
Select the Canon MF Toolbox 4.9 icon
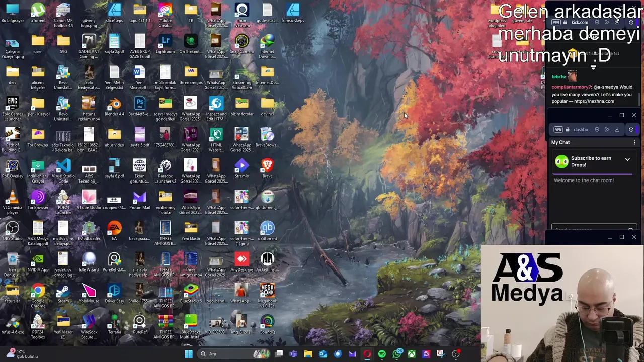tap(63, 15)
